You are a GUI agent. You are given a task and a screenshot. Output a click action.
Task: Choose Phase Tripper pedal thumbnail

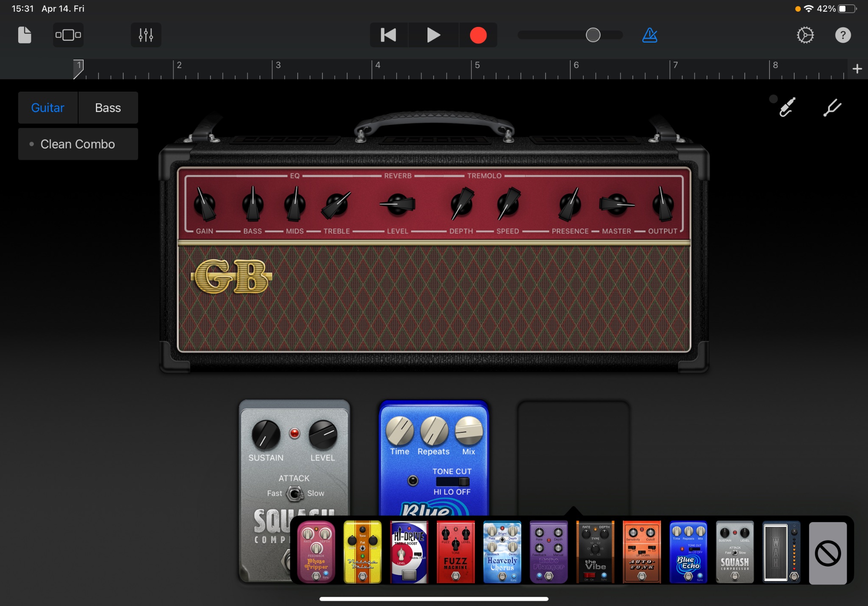tap(316, 552)
